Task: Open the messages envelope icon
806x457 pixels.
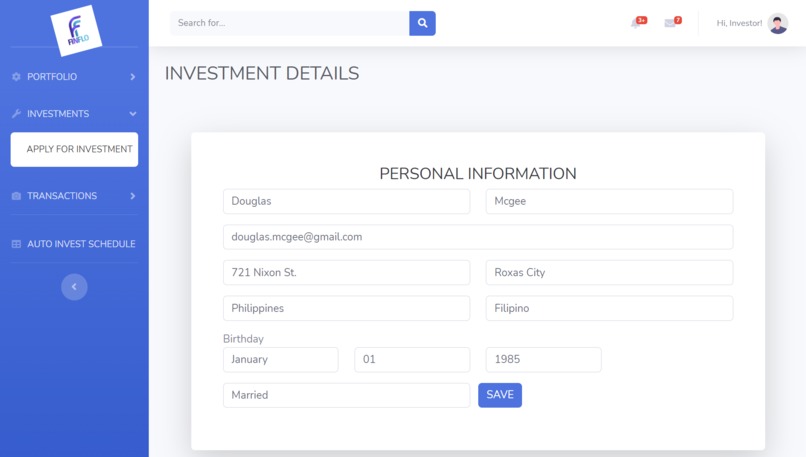Action: click(669, 24)
